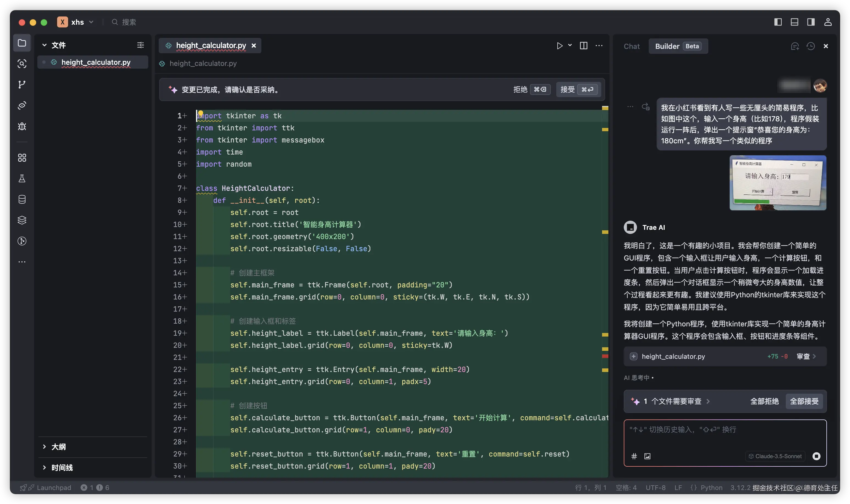
Task: Toggle the left sidebar panel visibility
Action: coord(778,22)
